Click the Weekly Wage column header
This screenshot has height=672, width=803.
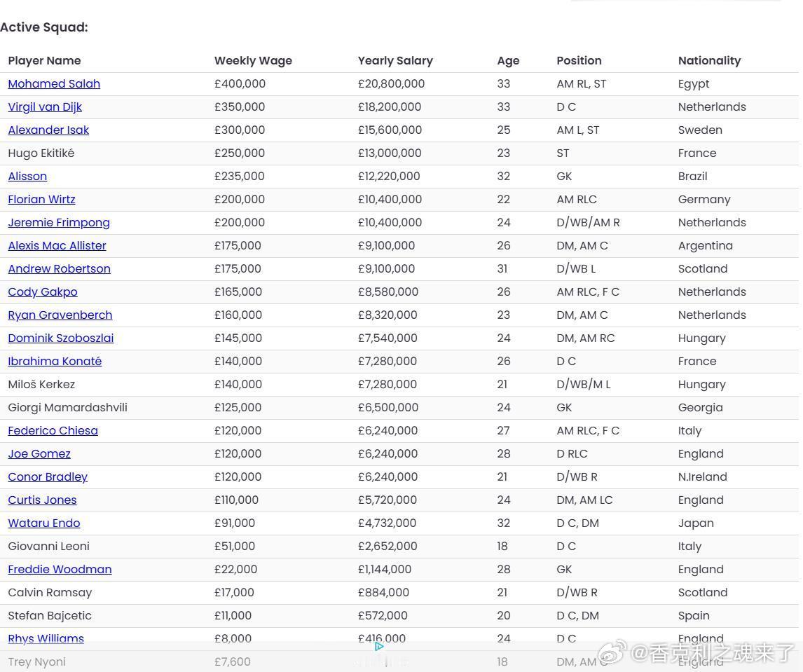[253, 60]
